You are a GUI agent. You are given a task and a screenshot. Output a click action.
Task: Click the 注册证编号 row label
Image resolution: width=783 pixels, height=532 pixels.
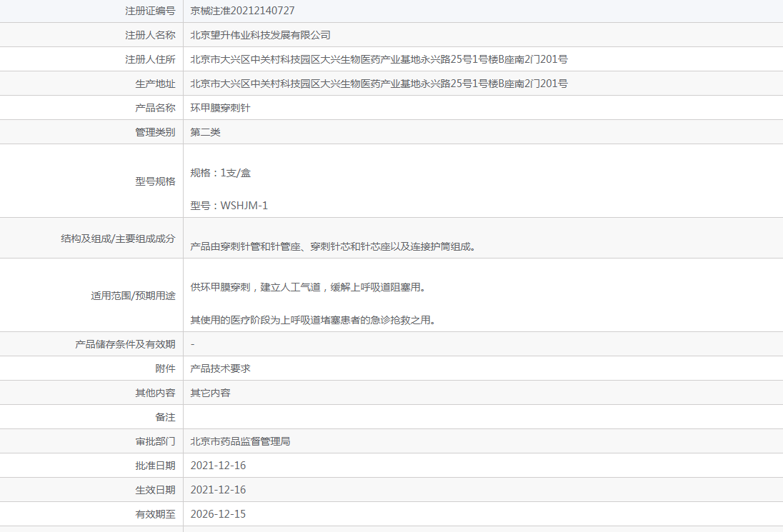pos(150,11)
